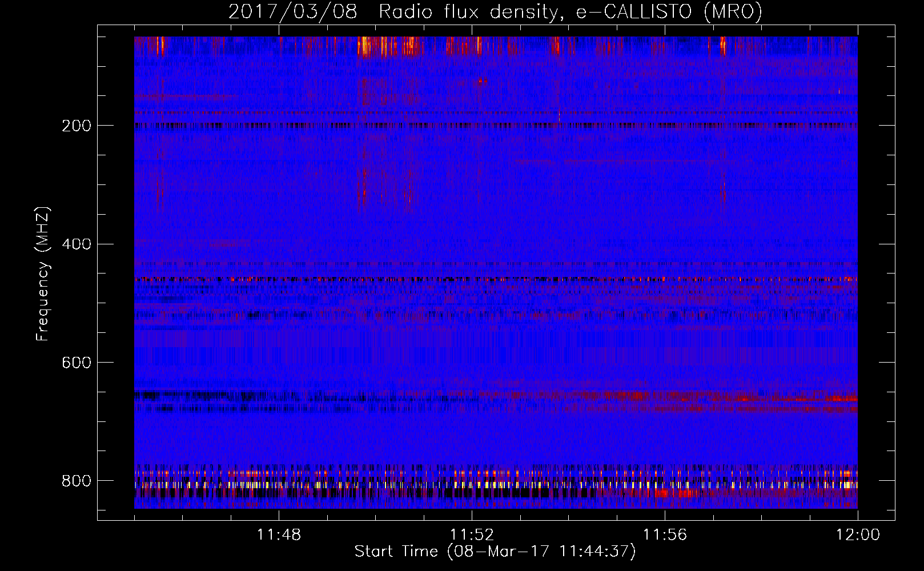Click the x-axis label 'Start Time (08-Mar-17 11:44:37)'
This screenshot has width=924, height=571.
click(x=495, y=552)
